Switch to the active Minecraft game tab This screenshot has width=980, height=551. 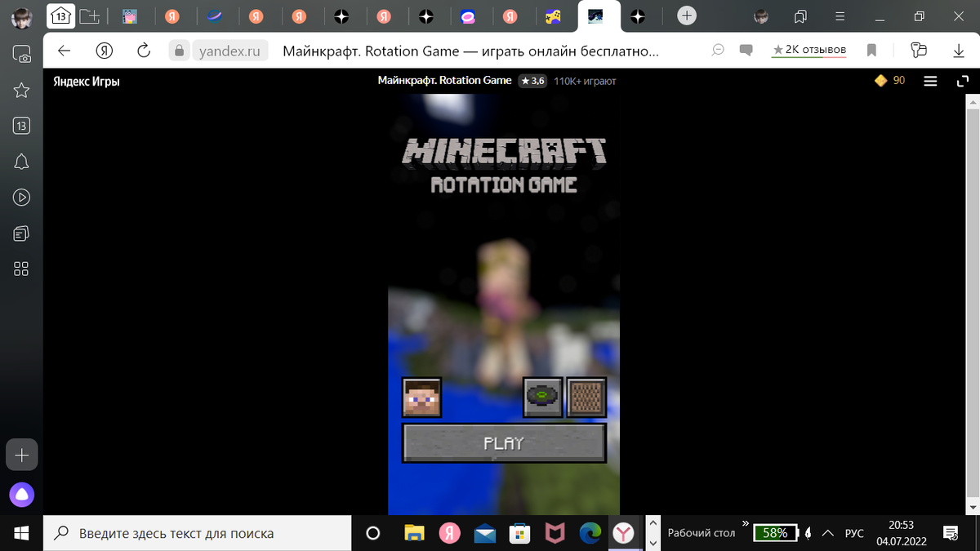pyautogui.click(x=596, y=16)
